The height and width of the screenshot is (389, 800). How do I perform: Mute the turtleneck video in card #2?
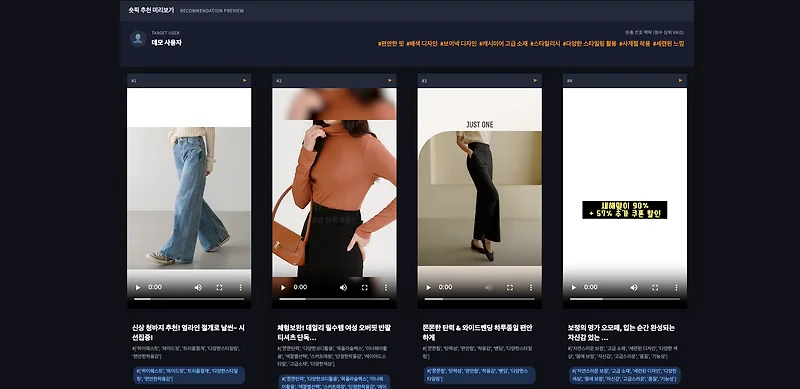(343, 287)
